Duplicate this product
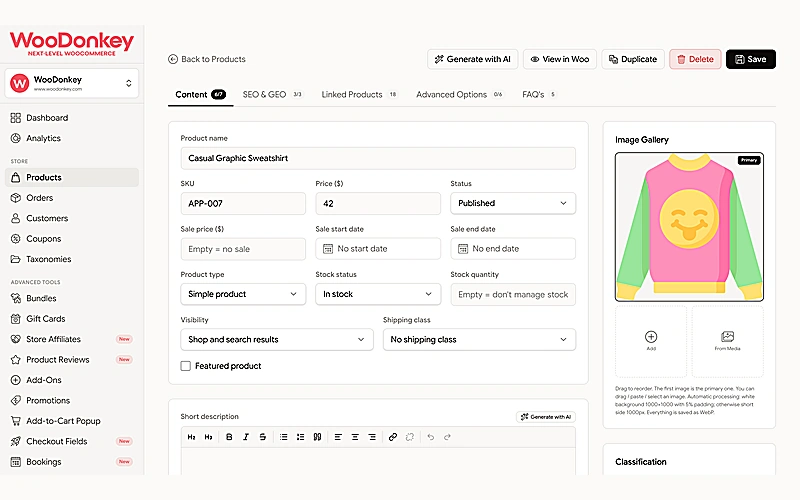The width and height of the screenshot is (800, 500). tap(633, 59)
